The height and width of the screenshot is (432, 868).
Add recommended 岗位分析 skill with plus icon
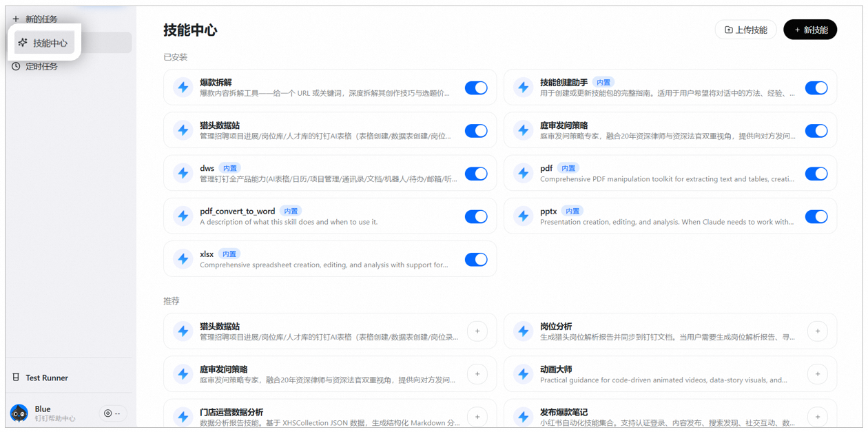coord(817,331)
